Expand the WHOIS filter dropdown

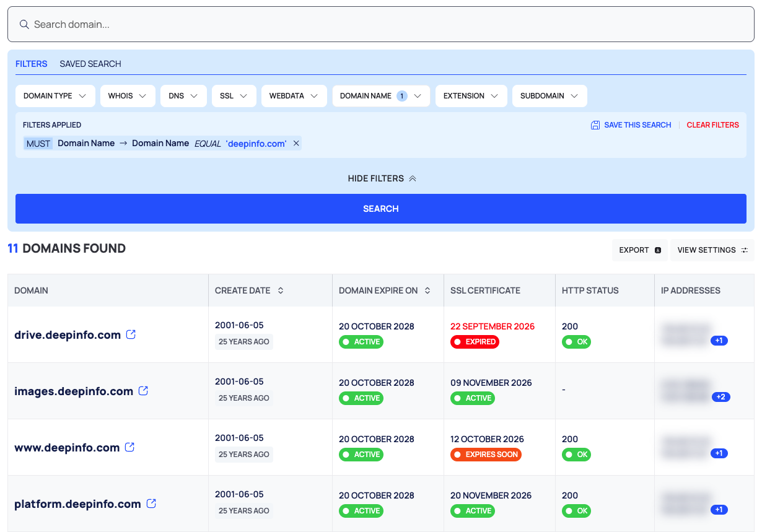[128, 96]
